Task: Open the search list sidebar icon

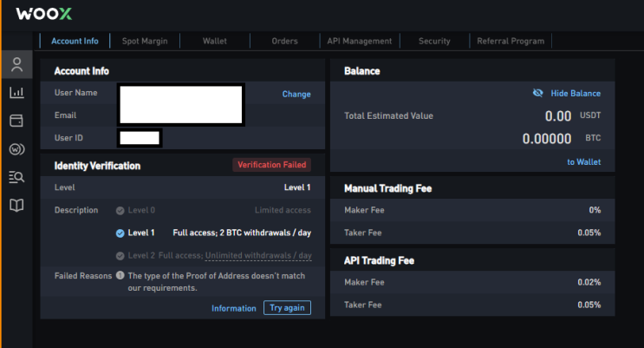Action: (16, 177)
